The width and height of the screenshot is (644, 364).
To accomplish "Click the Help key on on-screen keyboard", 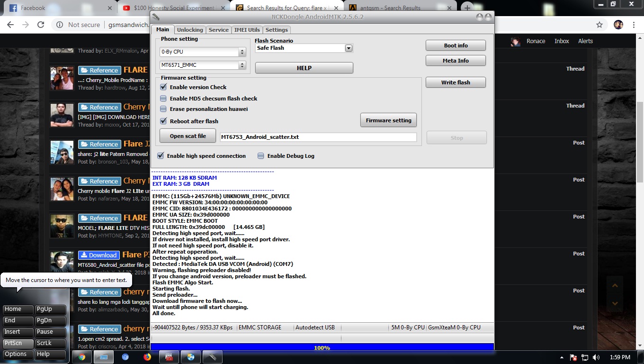I will 51,355.
